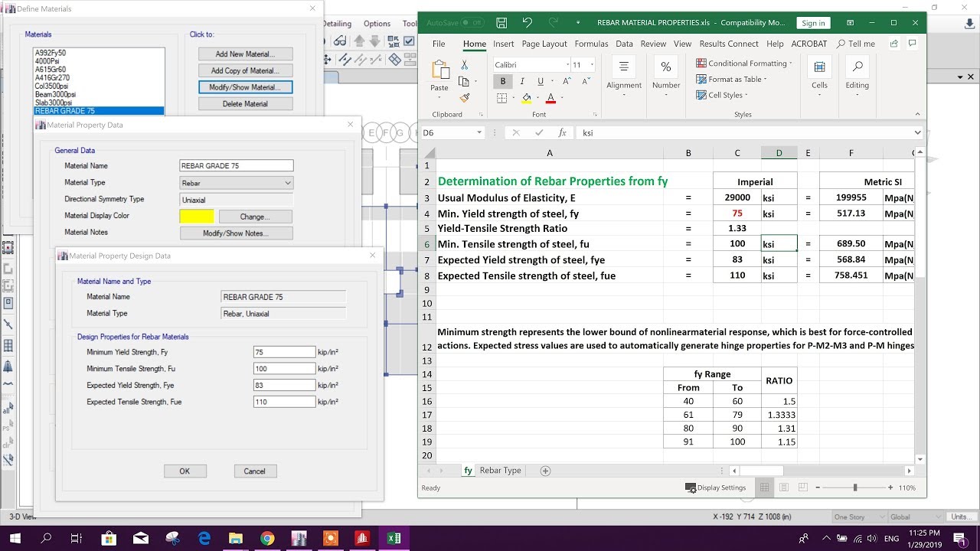
Task: Open the Rebar Type sheet tab
Action: 500,470
